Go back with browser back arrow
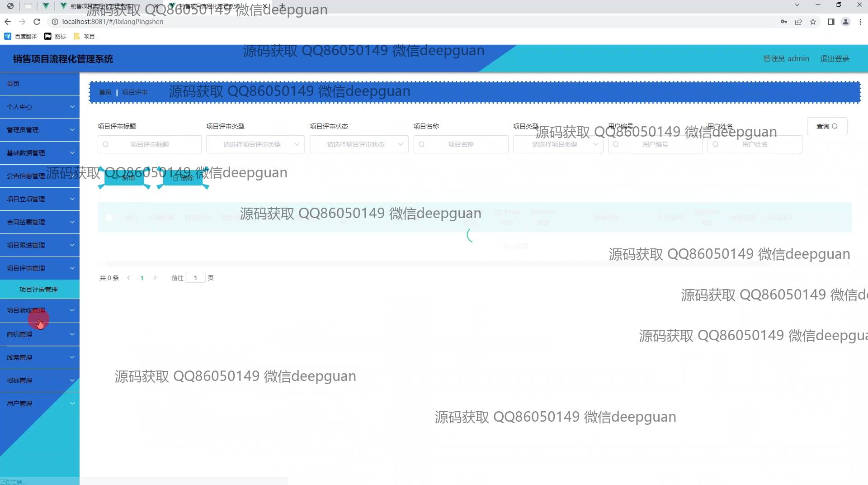868x485 pixels. 8,22
